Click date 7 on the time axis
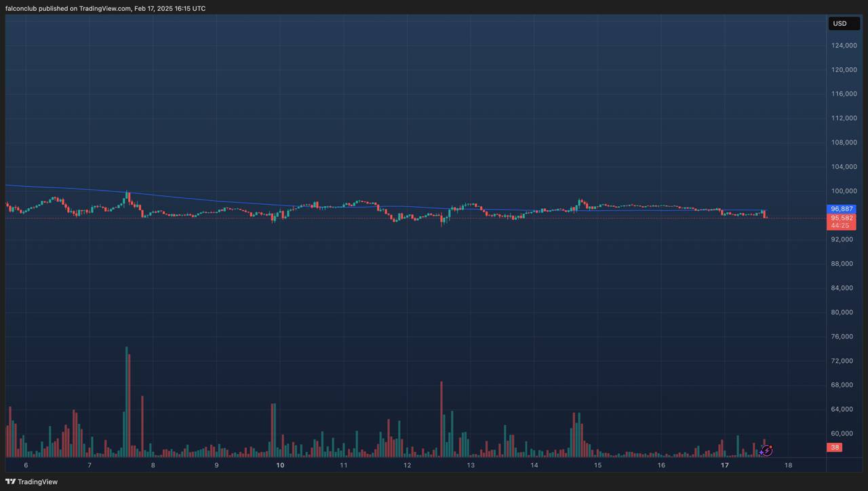 click(x=90, y=465)
